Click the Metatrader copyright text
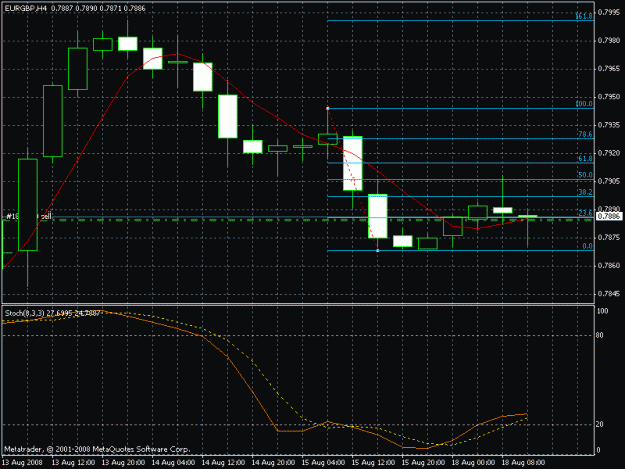Viewport: 625px width, 469px height. coord(97,449)
